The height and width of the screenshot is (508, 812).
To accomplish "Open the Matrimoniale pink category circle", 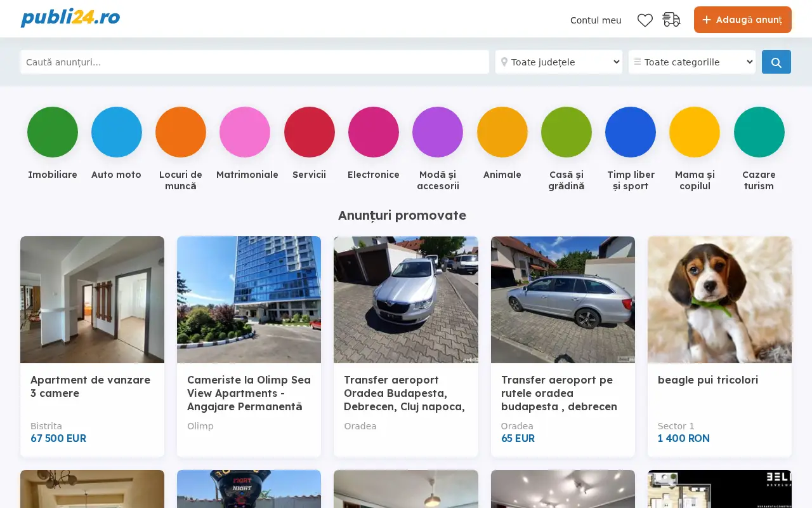I will click(x=245, y=132).
